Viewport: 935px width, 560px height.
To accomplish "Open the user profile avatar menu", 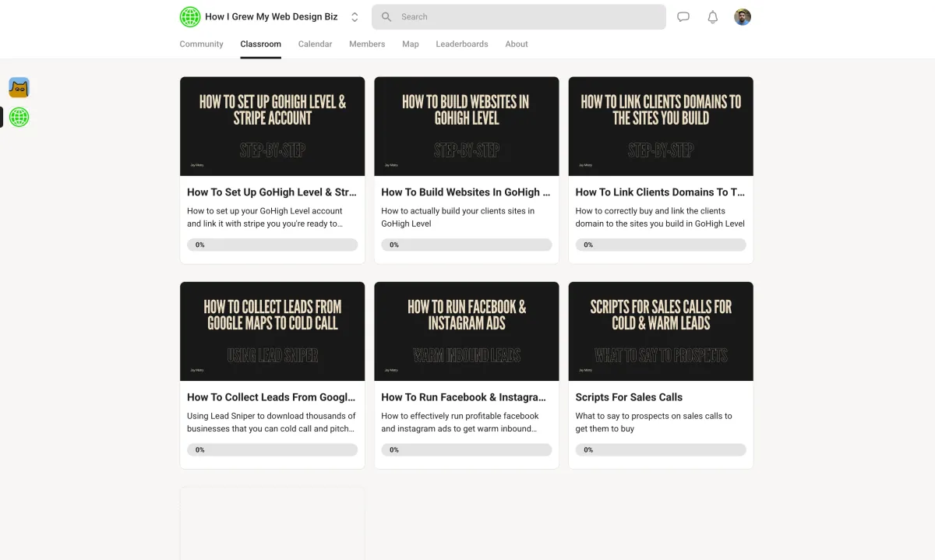I will tap(743, 17).
